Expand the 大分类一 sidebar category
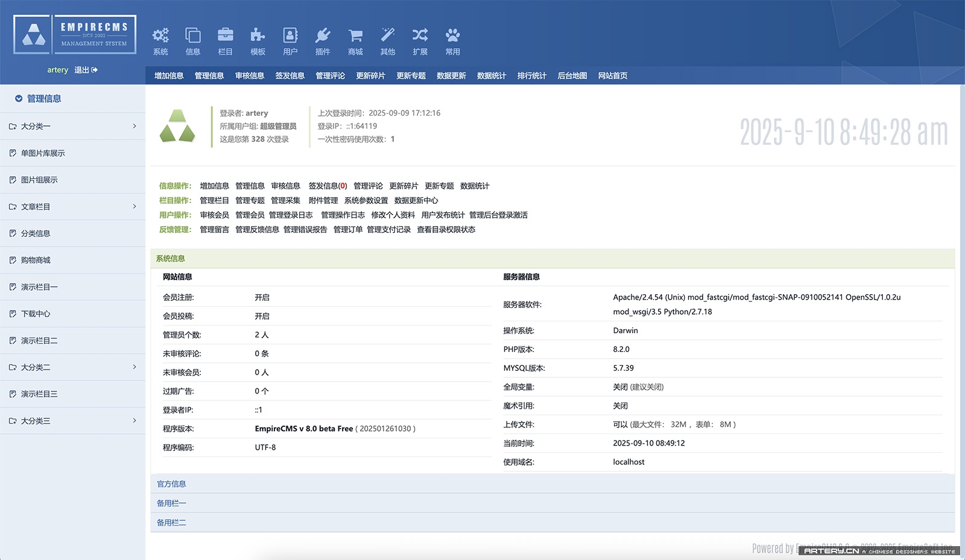The width and height of the screenshot is (965, 560). click(x=72, y=126)
